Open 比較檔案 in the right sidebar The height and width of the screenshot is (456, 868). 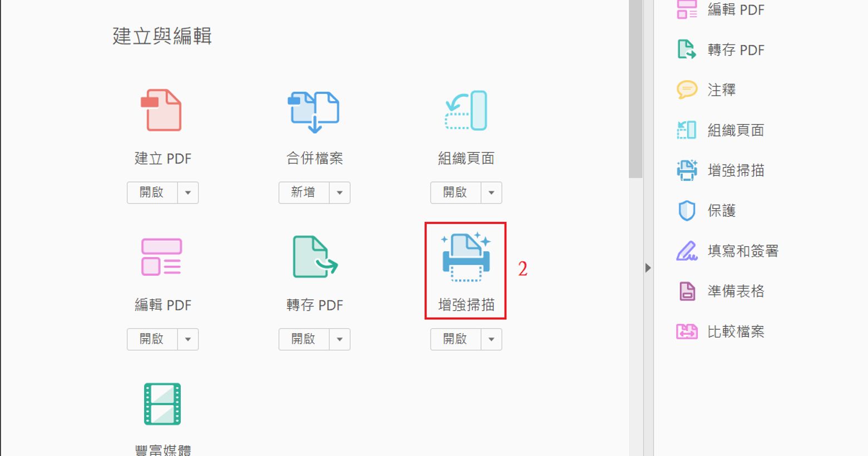click(736, 332)
